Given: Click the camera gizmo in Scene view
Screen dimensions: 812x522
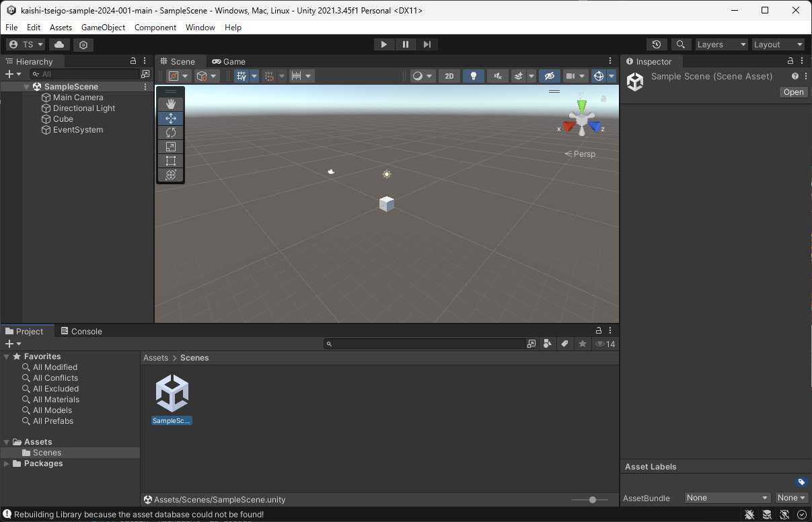Looking at the screenshot, I should (x=331, y=172).
